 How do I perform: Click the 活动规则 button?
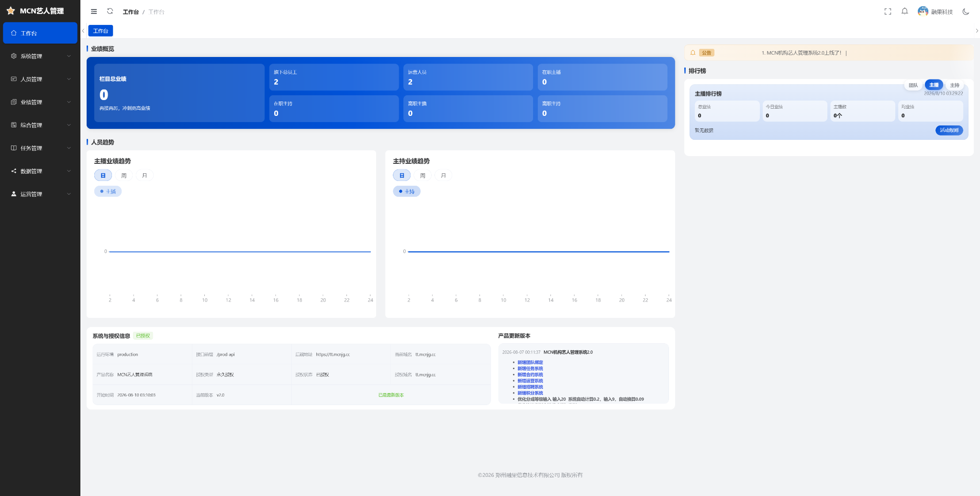[949, 130]
